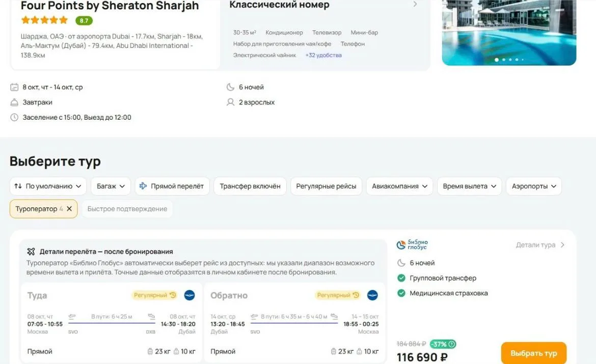
Task: Click the orange Выбрать тур button
Action: 534,353
